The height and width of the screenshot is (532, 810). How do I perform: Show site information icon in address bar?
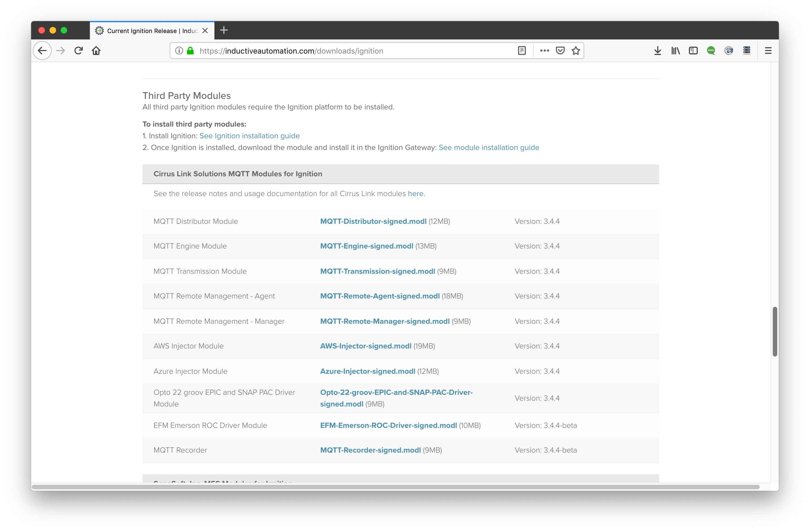pos(179,51)
